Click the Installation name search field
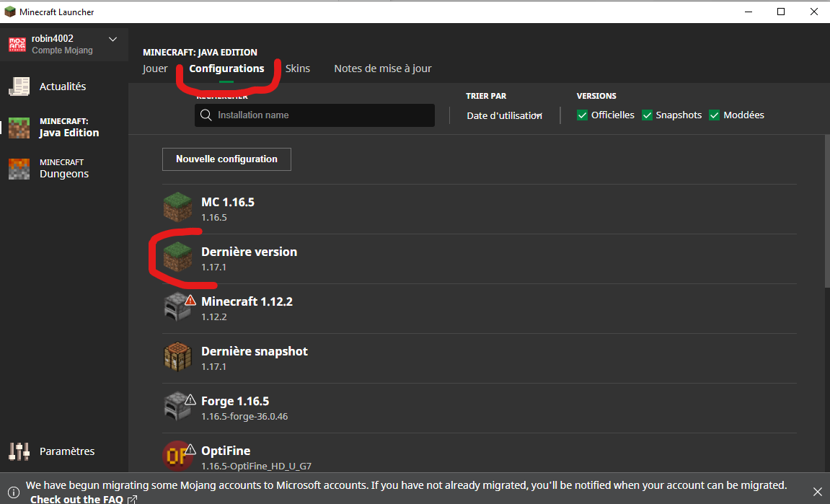Image resolution: width=830 pixels, height=504 pixels. click(315, 115)
